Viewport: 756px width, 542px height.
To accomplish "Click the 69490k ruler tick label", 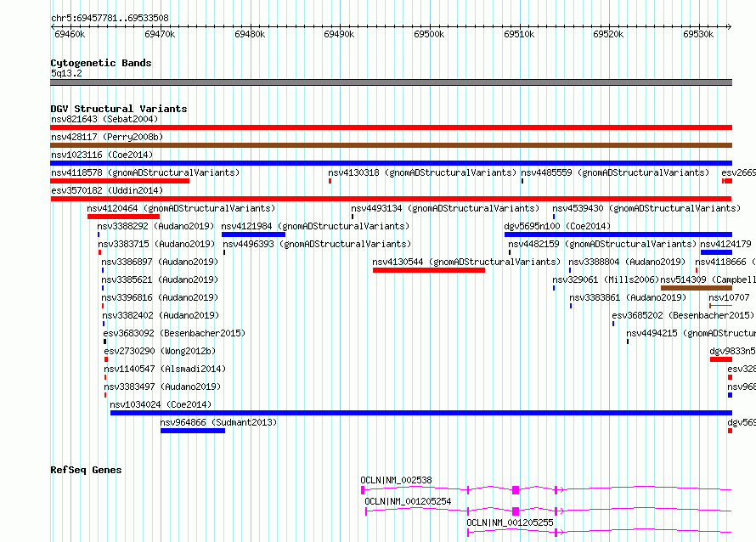I will 339,34.
